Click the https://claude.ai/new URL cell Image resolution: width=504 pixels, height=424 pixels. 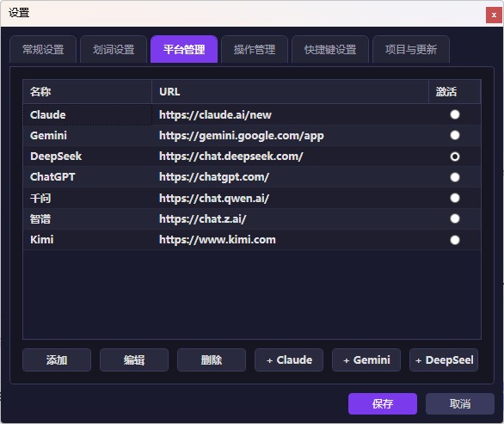(x=290, y=114)
